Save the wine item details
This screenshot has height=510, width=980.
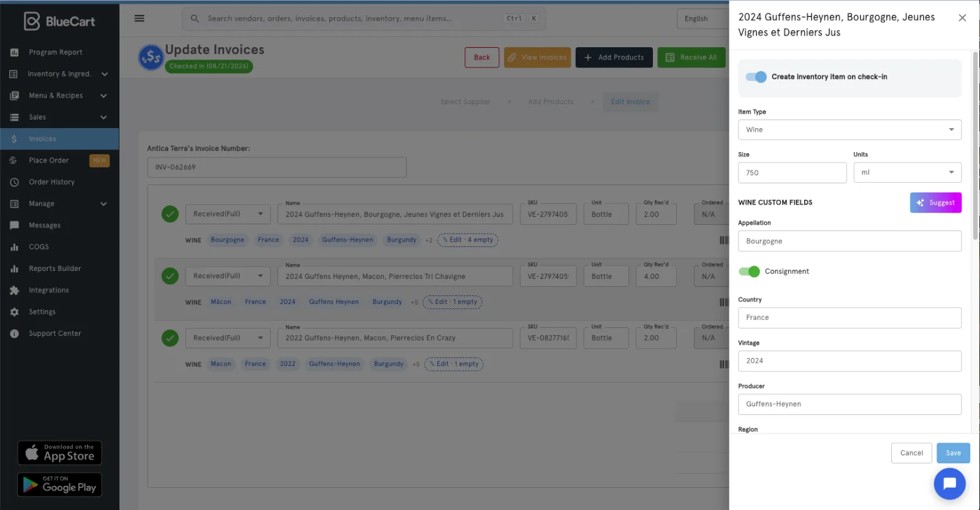pos(953,453)
